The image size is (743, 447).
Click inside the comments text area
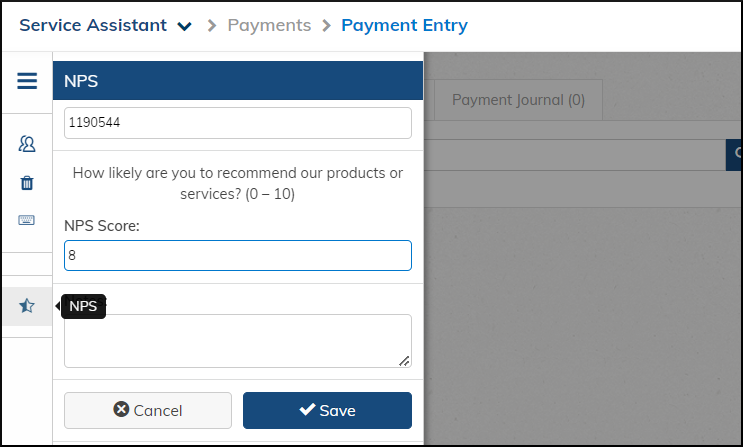237,341
